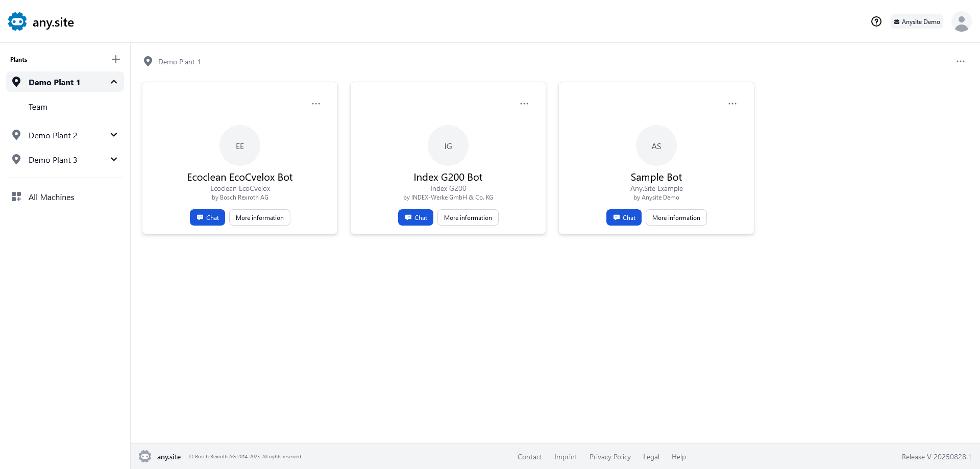
Task: Open the Privacy Policy footer link
Action: [610, 457]
